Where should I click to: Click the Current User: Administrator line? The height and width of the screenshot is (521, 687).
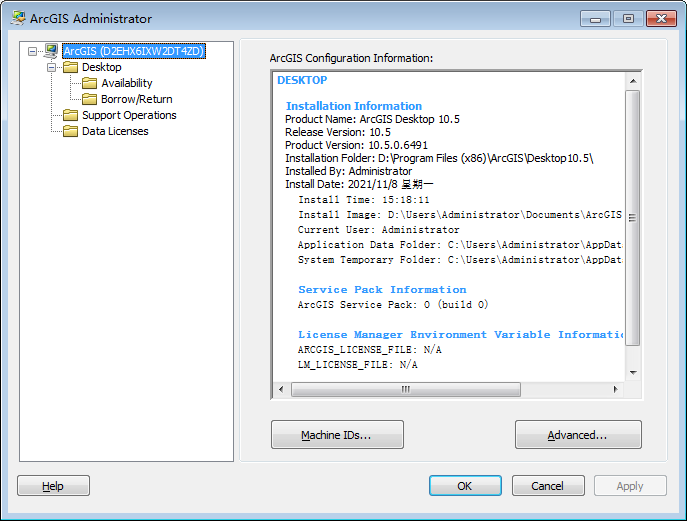click(x=379, y=230)
